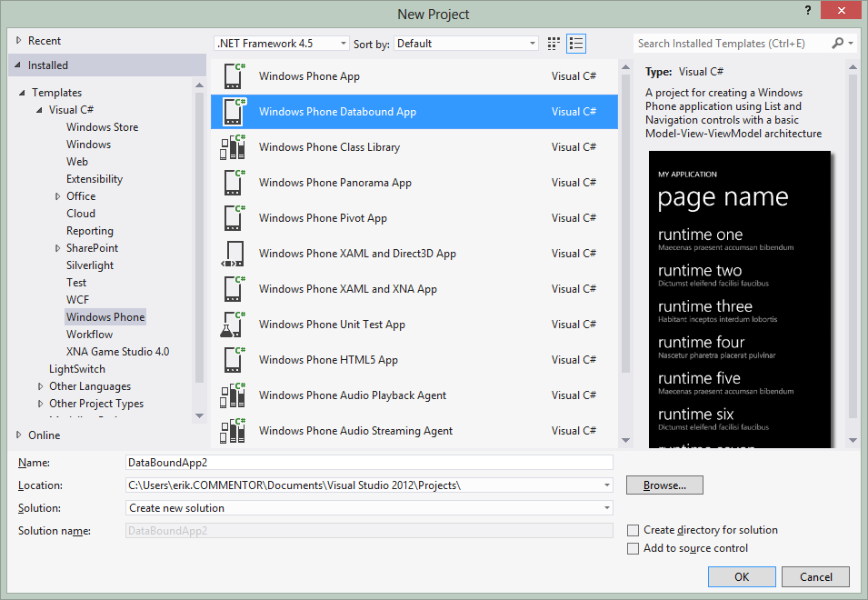Open the .NET Framework version dropdown
868x600 pixels.
point(282,44)
